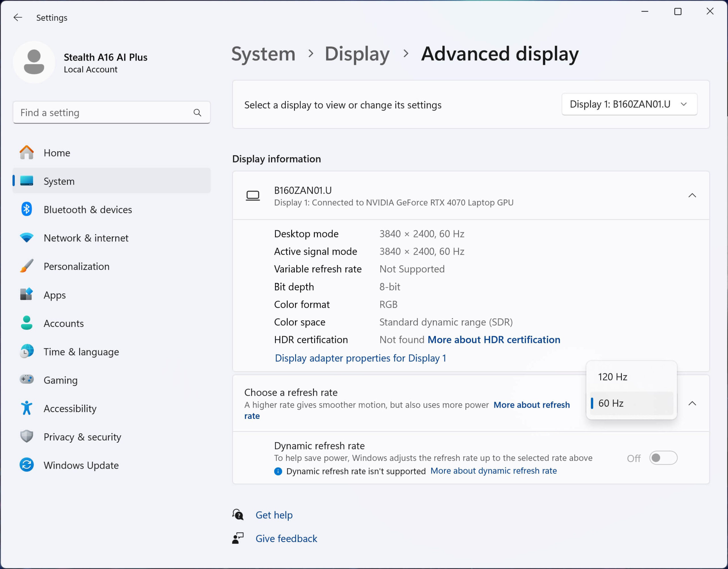The image size is (728, 569).
Task: Click the Apps icon in sidebar
Action: click(27, 295)
